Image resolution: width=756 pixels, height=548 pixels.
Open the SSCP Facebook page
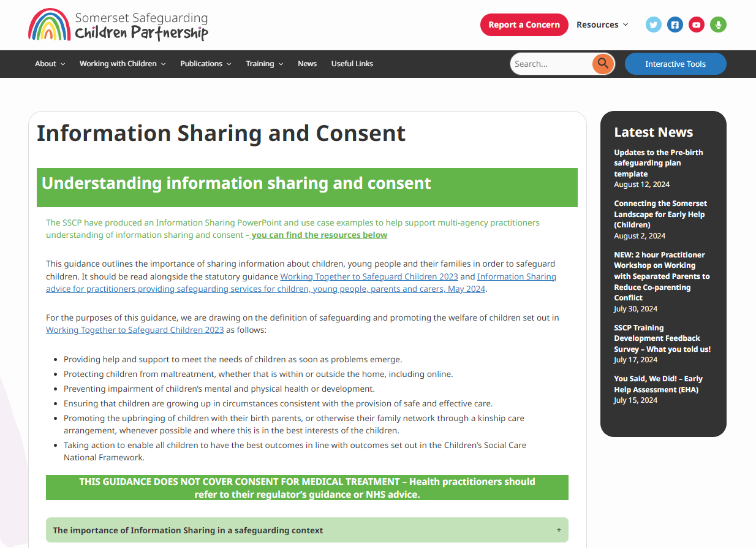click(675, 25)
